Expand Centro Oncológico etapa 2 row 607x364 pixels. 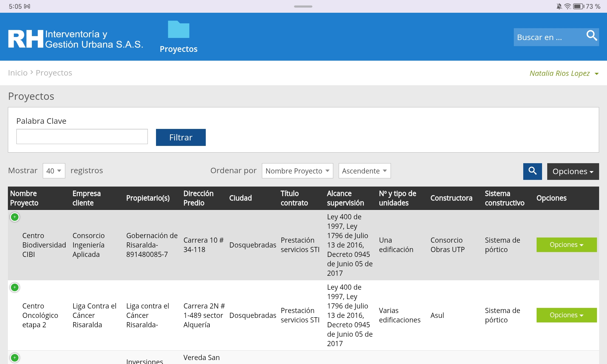15,288
